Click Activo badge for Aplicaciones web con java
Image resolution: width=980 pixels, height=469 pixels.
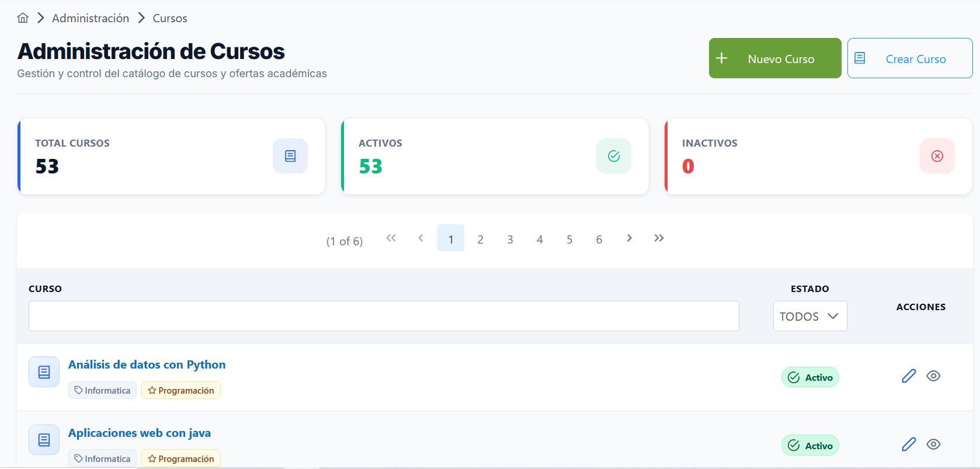pos(810,446)
